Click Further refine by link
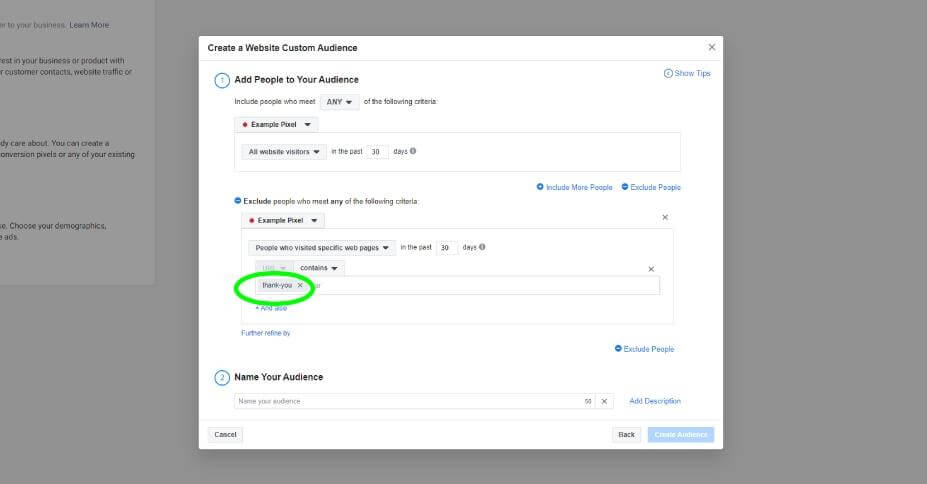This screenshot has width=927, height=484. 266,333
